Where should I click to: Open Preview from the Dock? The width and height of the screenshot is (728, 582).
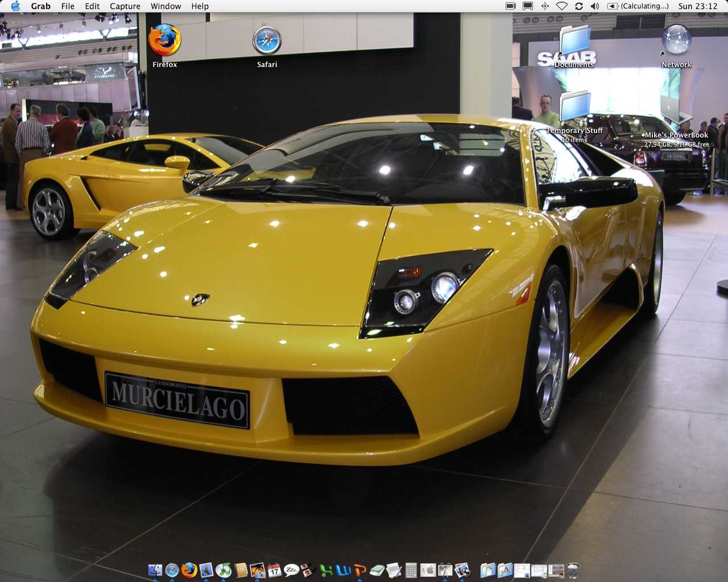point(462,570)
